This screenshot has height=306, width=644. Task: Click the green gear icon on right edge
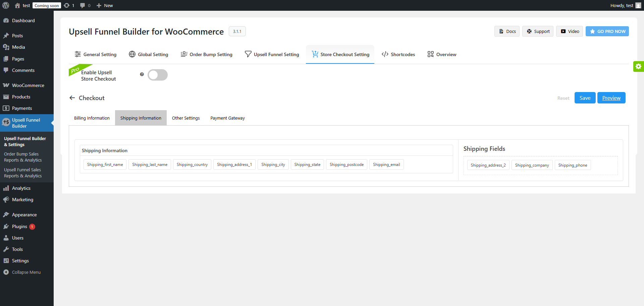(639, 66)
